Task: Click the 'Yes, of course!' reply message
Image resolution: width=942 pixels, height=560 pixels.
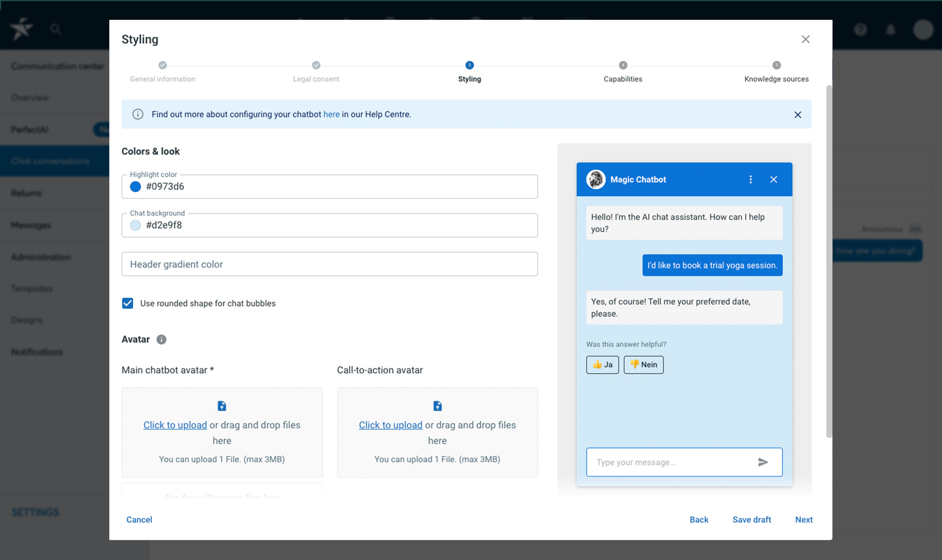Action: pos(684,307)
